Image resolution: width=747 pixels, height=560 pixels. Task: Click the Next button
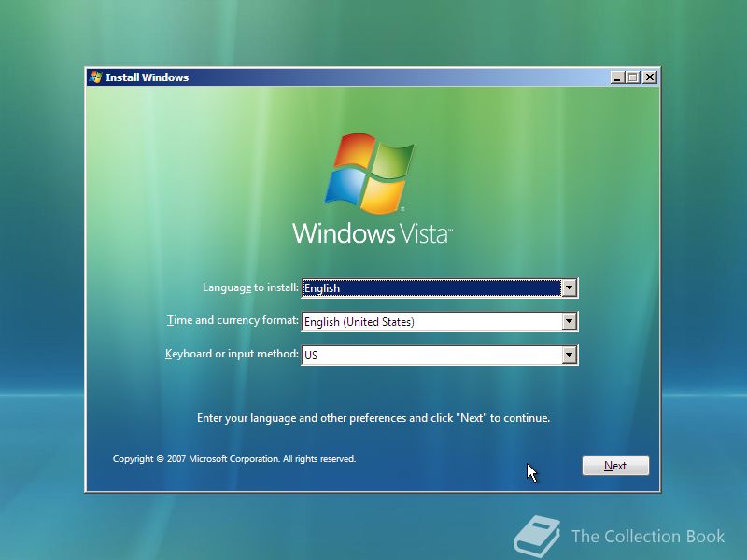[615, 466]
